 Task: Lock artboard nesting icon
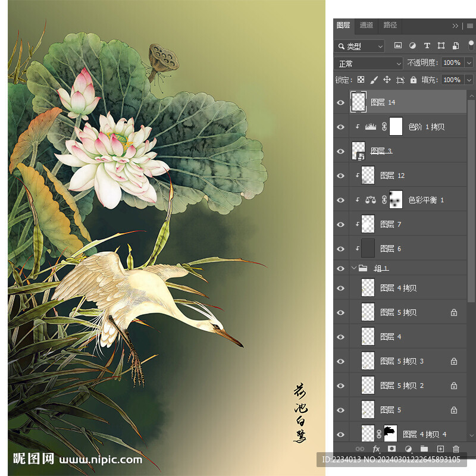pyautogui.click(x=400, y=80)
